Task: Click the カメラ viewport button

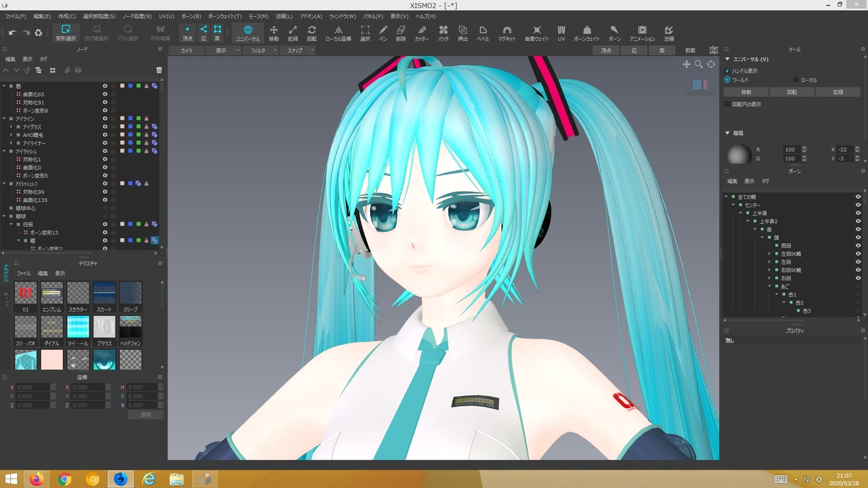Action: point(186,50)
